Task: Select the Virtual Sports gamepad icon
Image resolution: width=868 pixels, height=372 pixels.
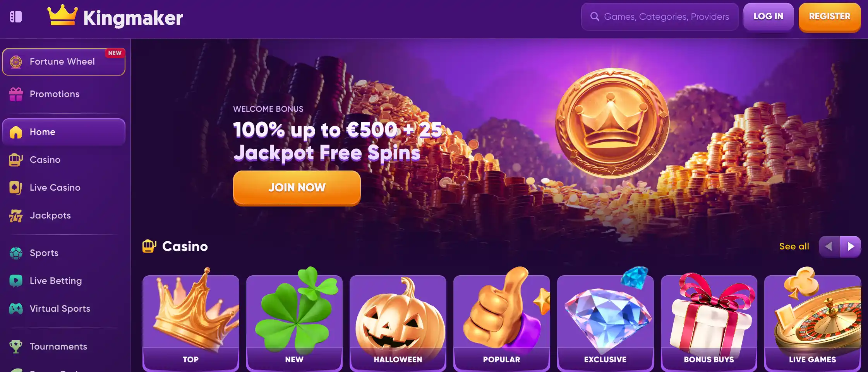Action: (x=16, y=309)
